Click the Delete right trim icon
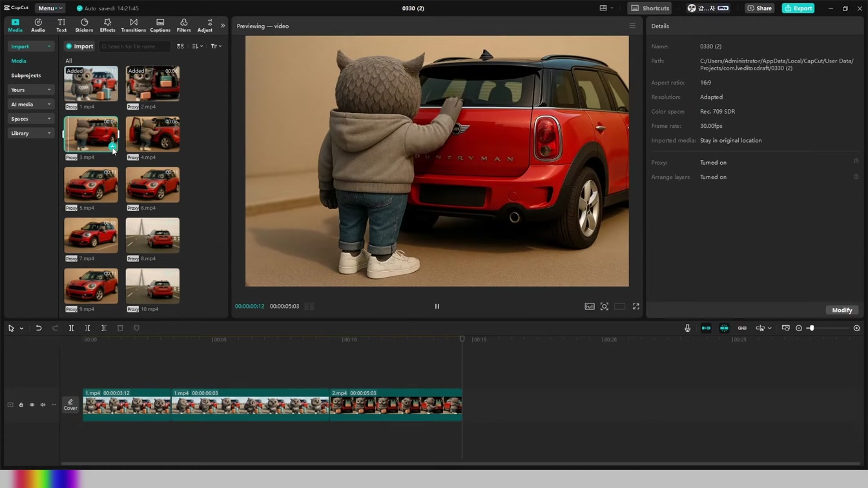This screenshot has width=868, height=488. click(x=103, y=328)
